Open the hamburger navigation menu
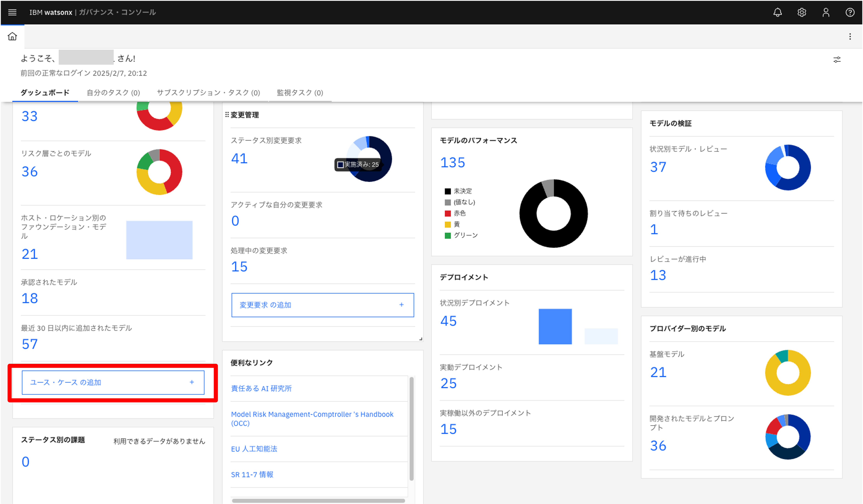Image resolution: width=863 pixels, height=504 pixels. coord(12,12)
